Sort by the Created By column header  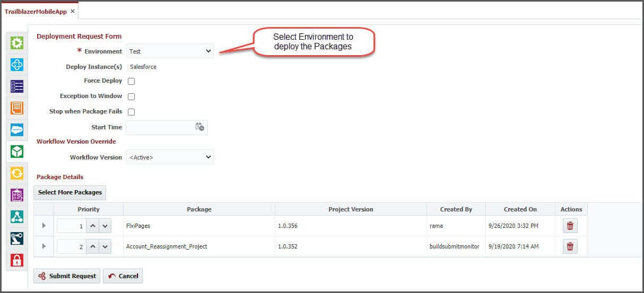pos(456,209)
